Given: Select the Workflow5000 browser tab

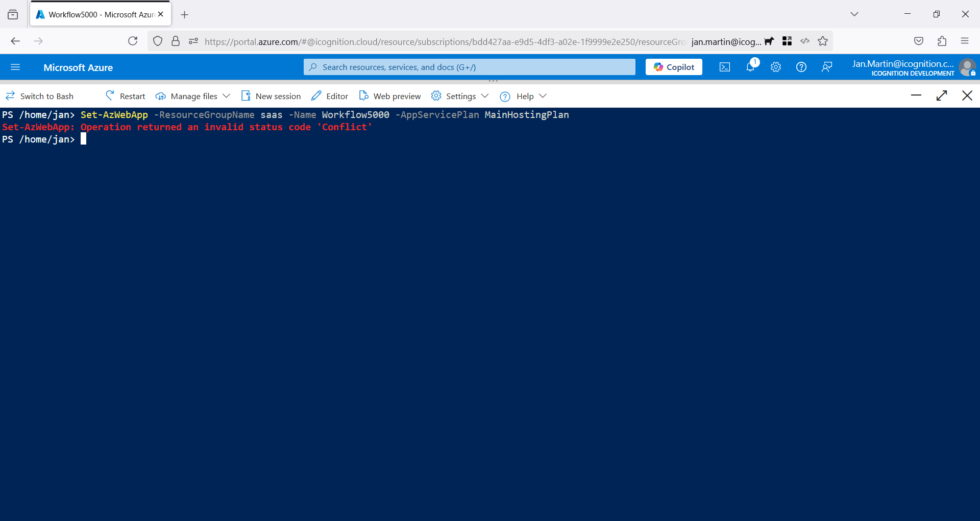Looking at the screenshot, I should click(x=101, y=14).
